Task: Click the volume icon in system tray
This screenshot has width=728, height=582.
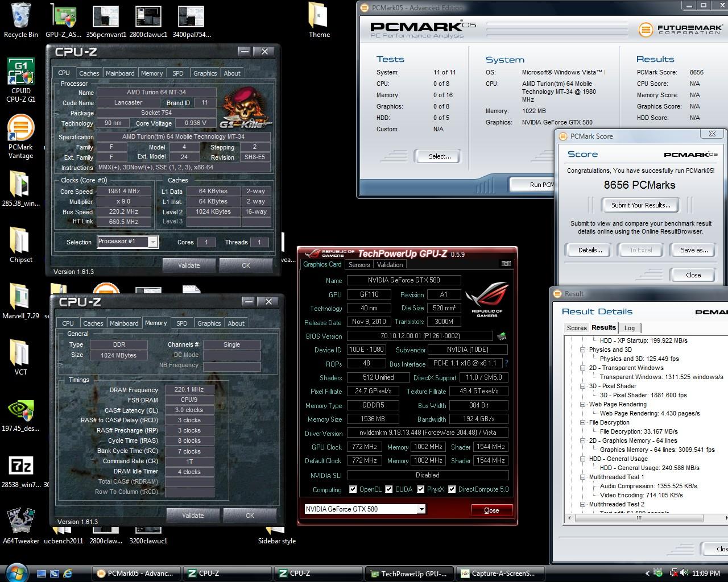Action: click(x=684, y=573)
